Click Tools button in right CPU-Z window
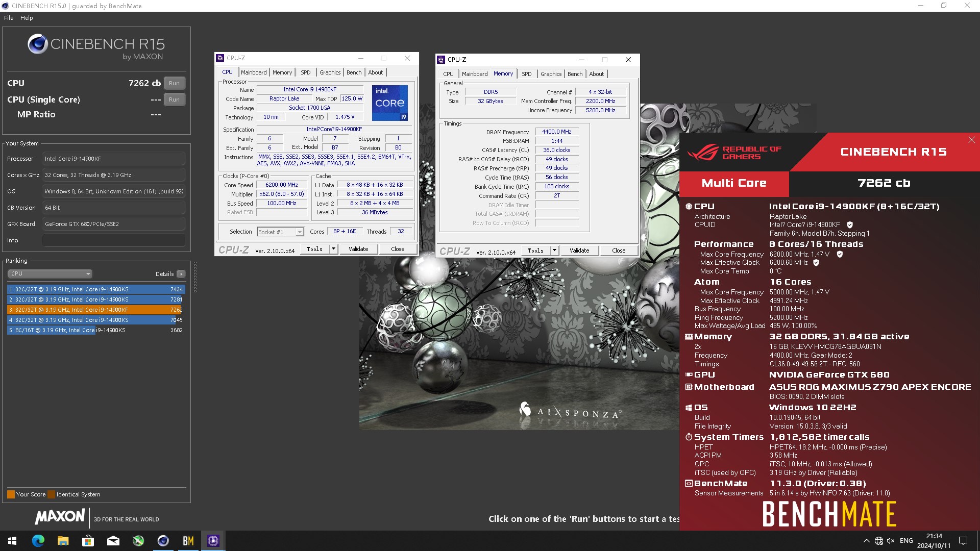 point(535,251)
